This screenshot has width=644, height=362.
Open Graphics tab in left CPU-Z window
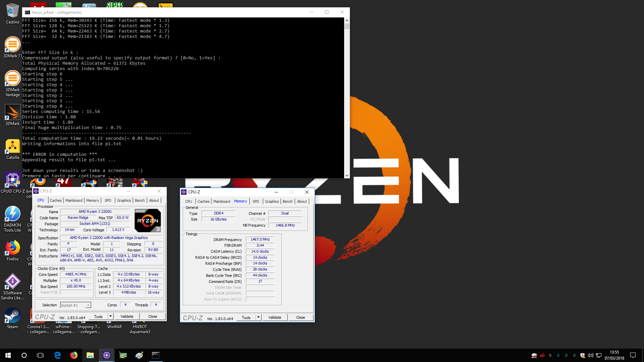[124, 200]
